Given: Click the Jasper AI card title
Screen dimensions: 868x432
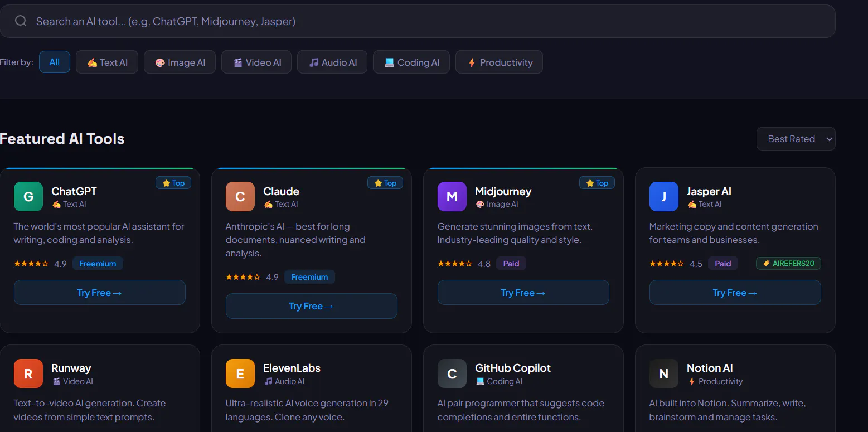Looking at the screenshot, I should click(709, 191).
